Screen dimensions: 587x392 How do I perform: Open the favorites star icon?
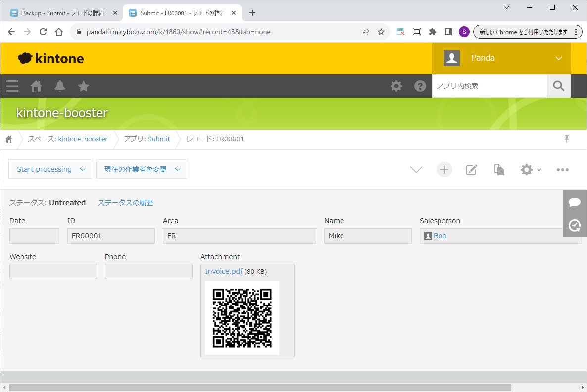[x=84, y=86]
